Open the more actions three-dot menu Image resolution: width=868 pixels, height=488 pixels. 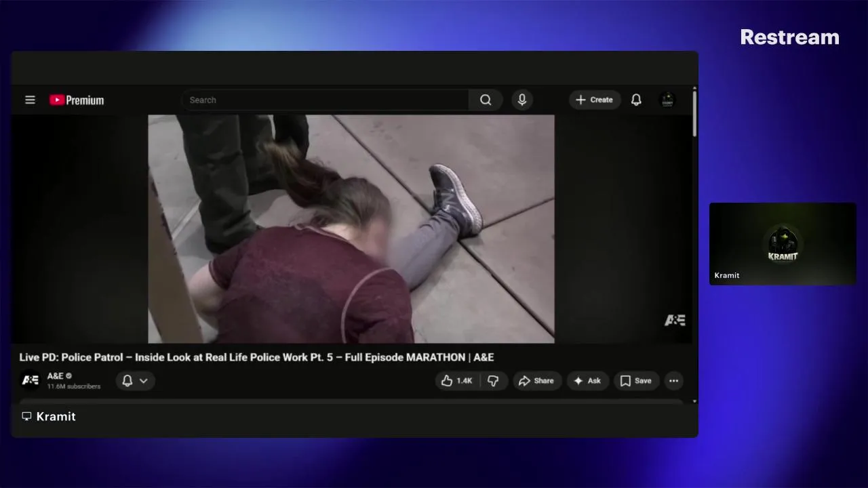[x=673, y=381]
